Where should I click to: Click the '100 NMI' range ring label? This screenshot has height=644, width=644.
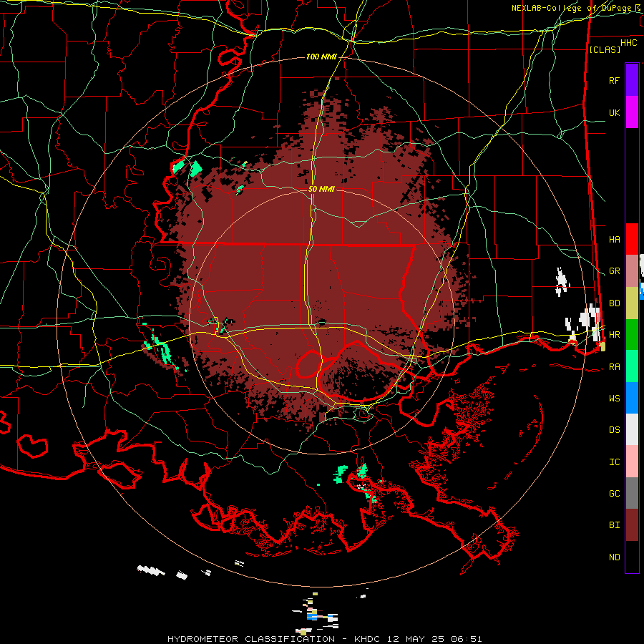tap(321, 57)
